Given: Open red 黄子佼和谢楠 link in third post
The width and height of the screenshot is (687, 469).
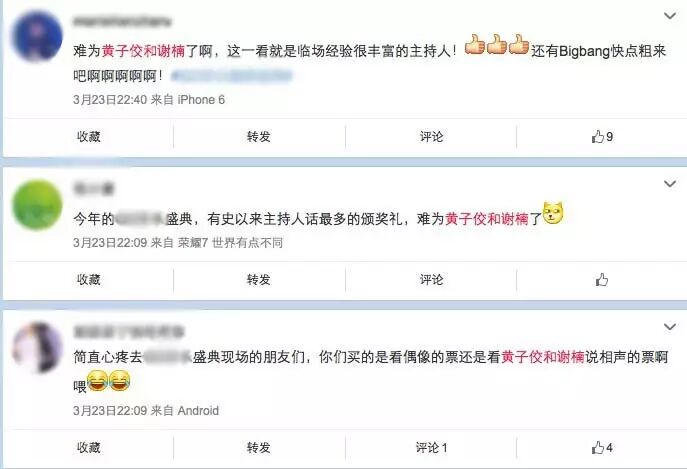Looking at the screenshot, I should click(x=543, y=357).
